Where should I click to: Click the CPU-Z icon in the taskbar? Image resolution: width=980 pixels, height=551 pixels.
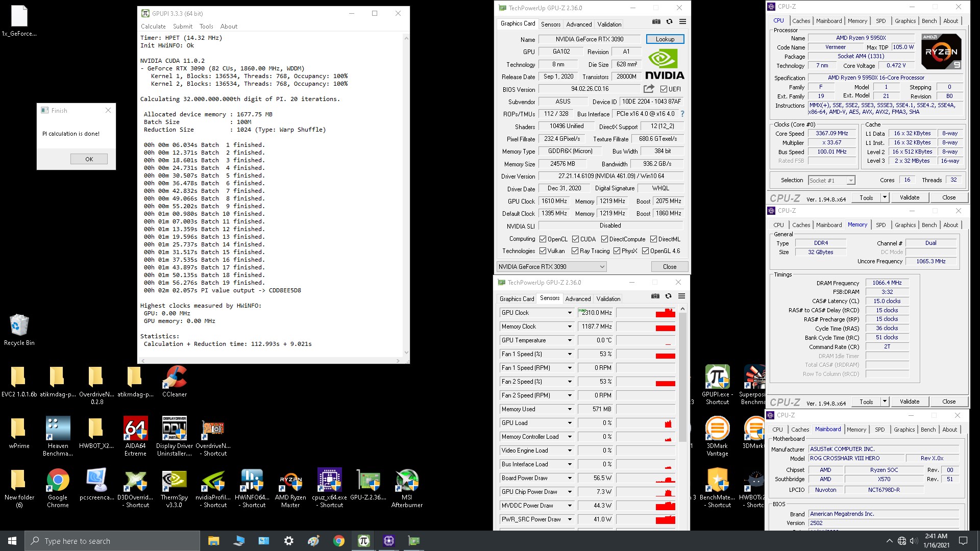coord(389,541)
